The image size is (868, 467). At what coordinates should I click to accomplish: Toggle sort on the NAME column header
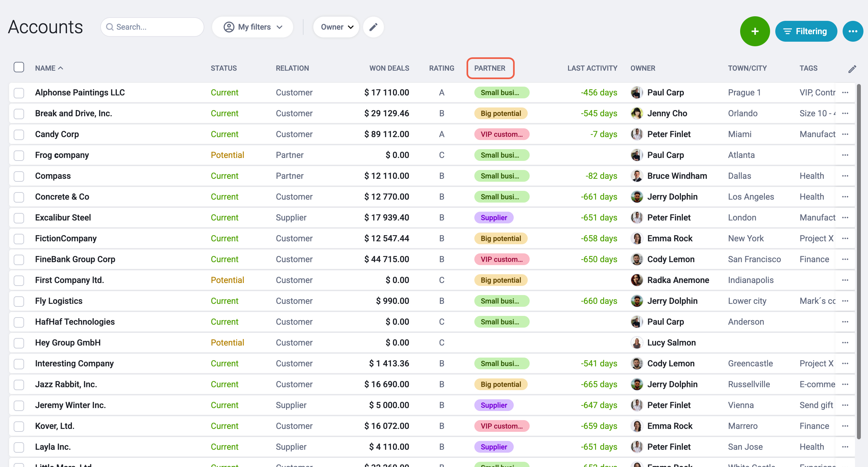coord(49,68)
